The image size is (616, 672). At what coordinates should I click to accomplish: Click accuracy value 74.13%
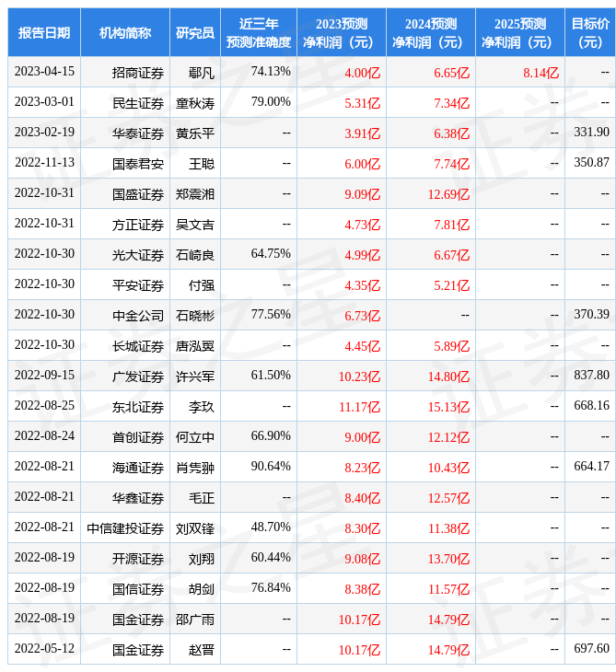271,72
